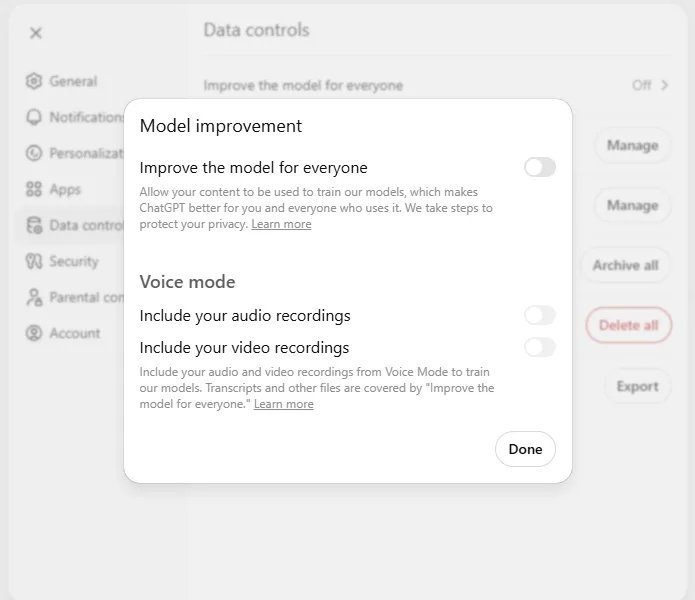Click the Done button
Screen dimensions: 695x600
(525, 449)
